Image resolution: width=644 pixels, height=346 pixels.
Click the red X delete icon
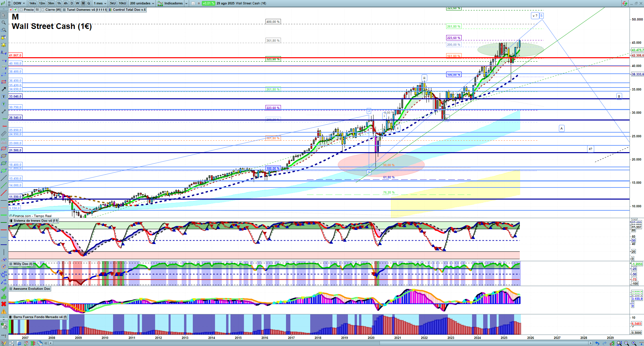[4, 304]
